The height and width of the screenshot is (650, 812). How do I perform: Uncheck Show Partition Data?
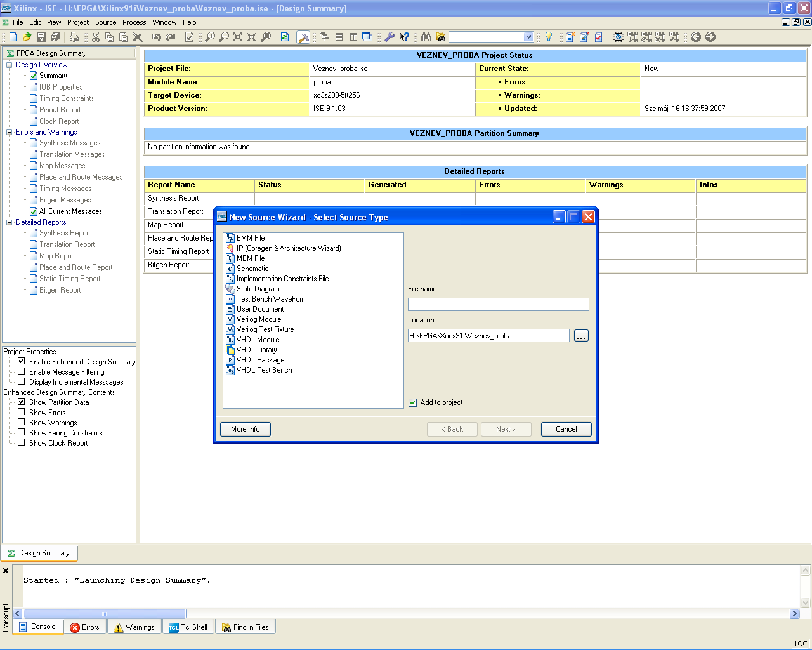coord(22,402)
